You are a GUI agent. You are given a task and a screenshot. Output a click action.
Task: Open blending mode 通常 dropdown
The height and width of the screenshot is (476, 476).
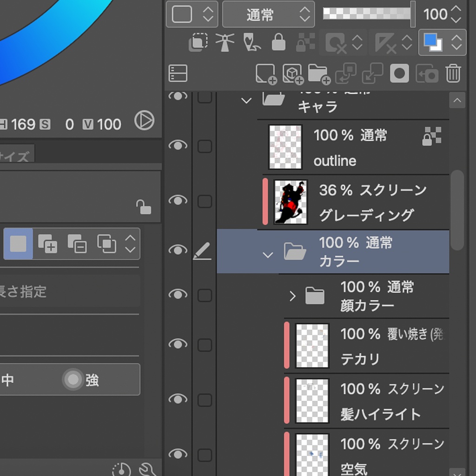tap(268, 14)
